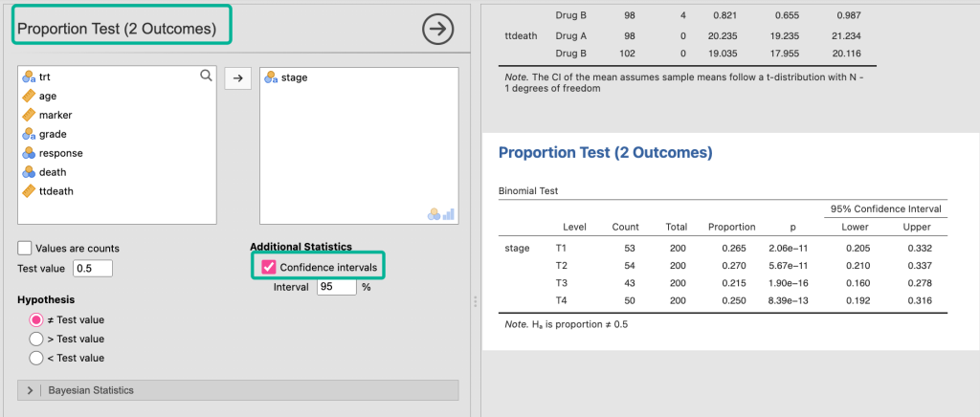
Task: Click the T1 p-value 2.06e-11
Action: pos(790,248)
